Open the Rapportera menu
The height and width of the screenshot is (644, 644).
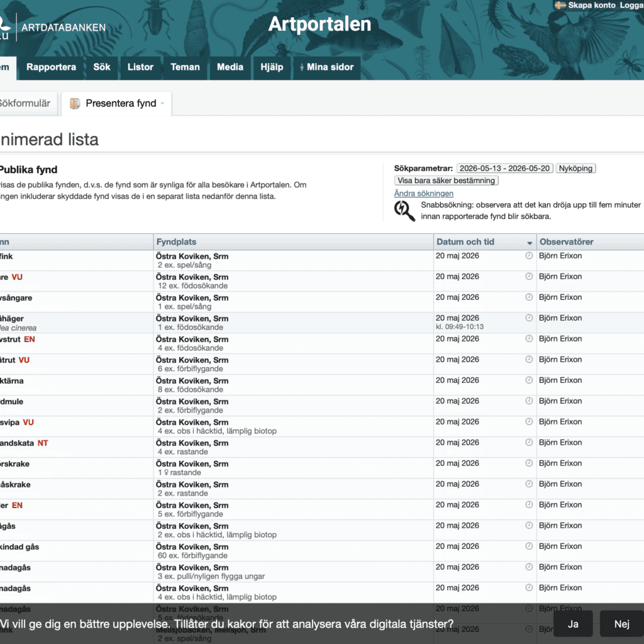(x=52, y=67)
